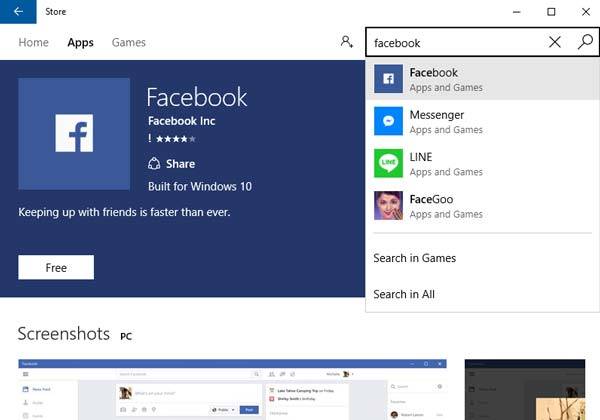Screen dimensions: 600x420
Task: Go back with the Store back arrow
Action: [18, 11]
